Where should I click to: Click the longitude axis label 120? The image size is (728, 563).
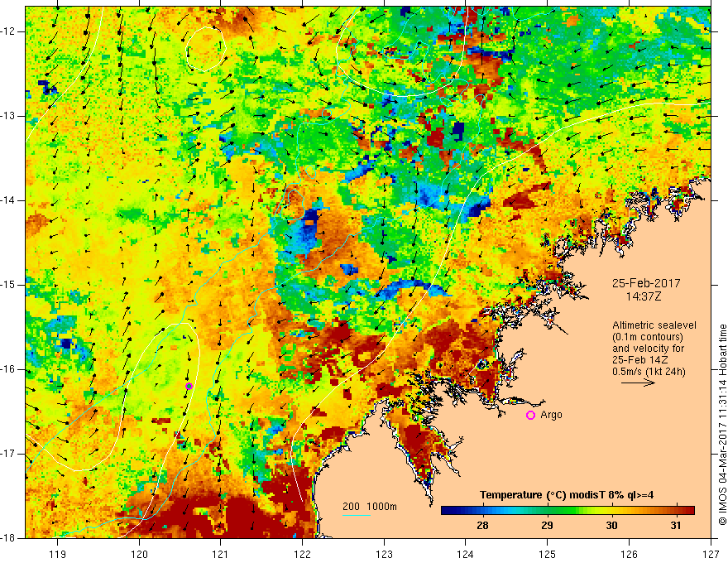139,554
